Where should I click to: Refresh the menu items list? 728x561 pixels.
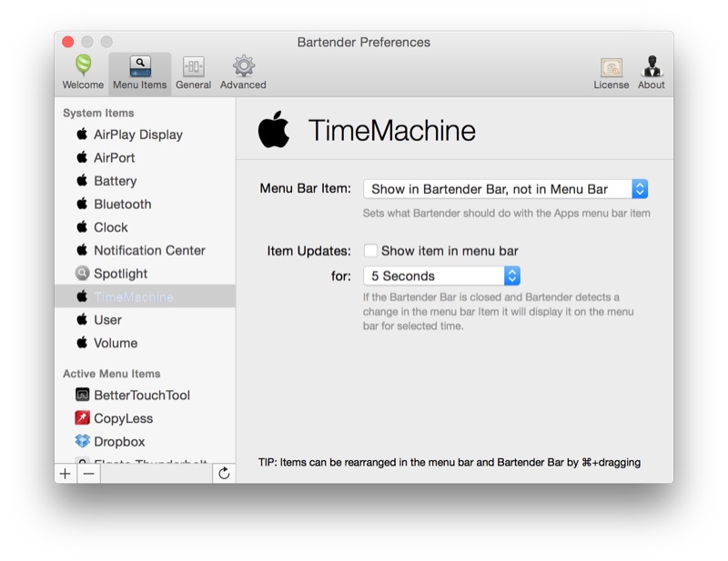[x=224, y=474]
